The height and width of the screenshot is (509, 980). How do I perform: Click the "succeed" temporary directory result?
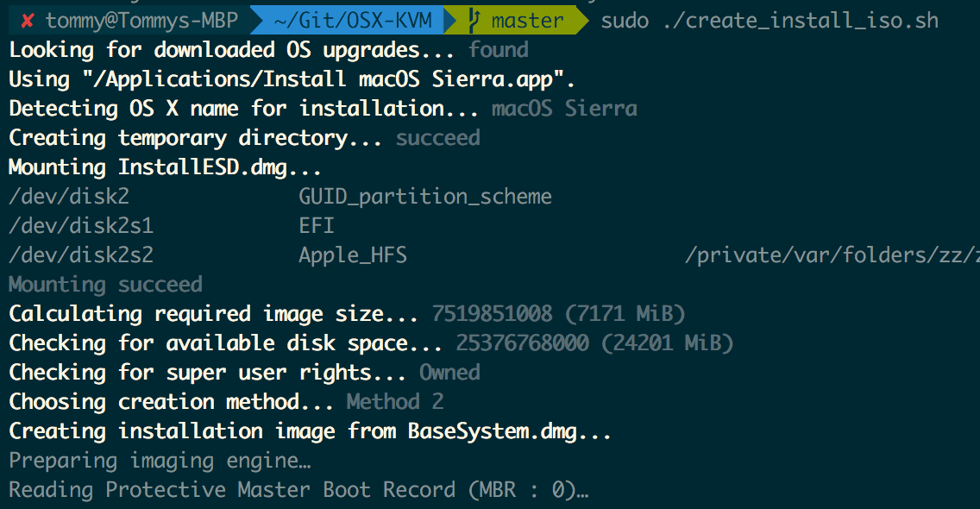438,137
